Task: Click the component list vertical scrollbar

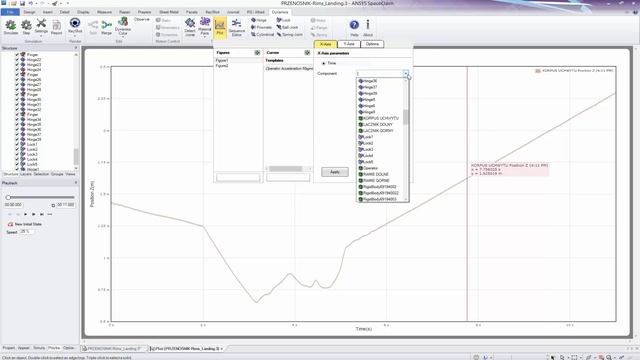Action: coord(406,117)
